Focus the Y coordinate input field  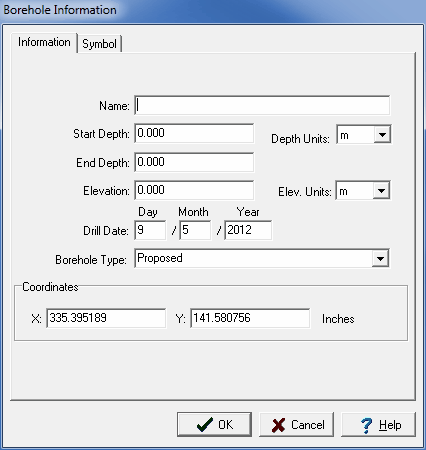point(250,318)
